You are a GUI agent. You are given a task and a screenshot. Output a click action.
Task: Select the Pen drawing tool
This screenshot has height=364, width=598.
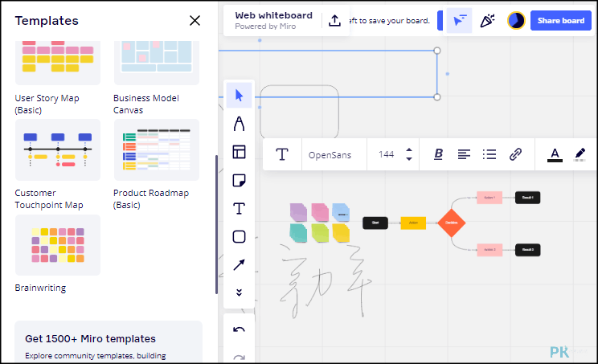pyautogui.click(x=240, y=124)
